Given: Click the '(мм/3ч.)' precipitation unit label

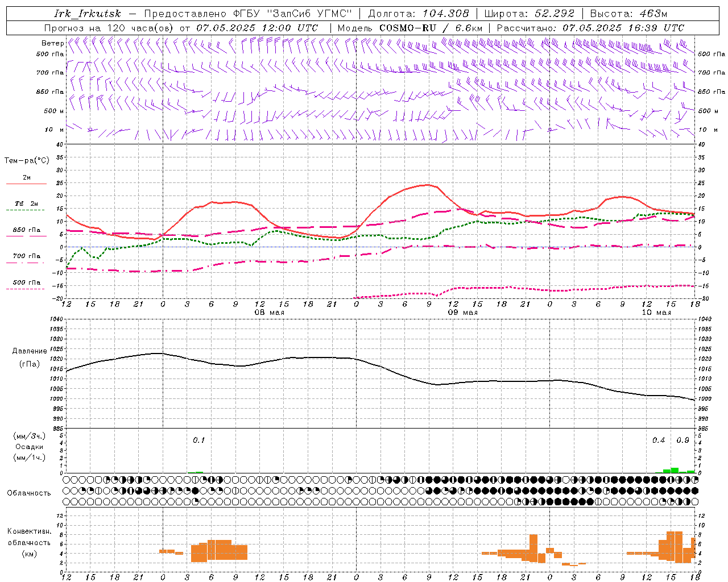Looking at the screenshot, I should tap(30, 436).
